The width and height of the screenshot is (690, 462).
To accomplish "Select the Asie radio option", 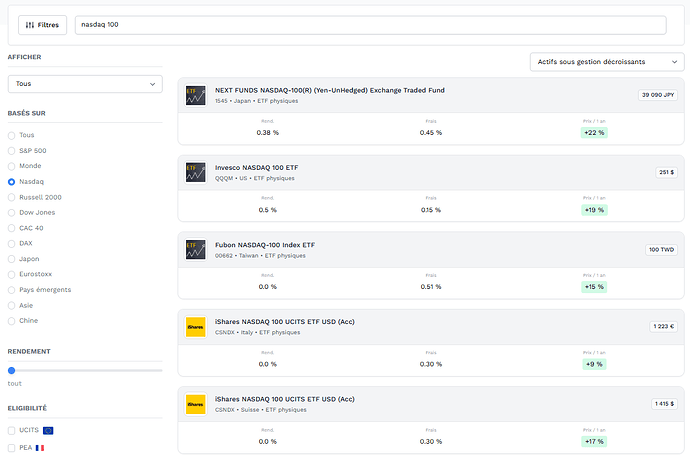I will point(11,305).
